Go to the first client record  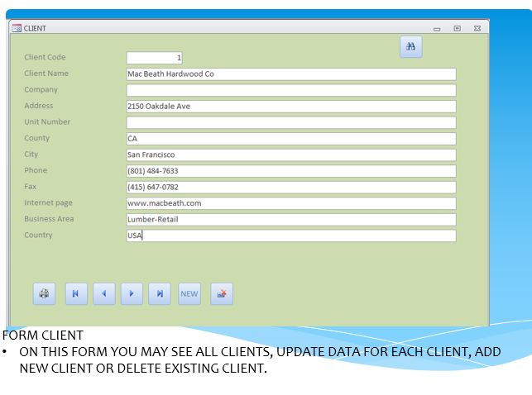(x=76, y=293)
